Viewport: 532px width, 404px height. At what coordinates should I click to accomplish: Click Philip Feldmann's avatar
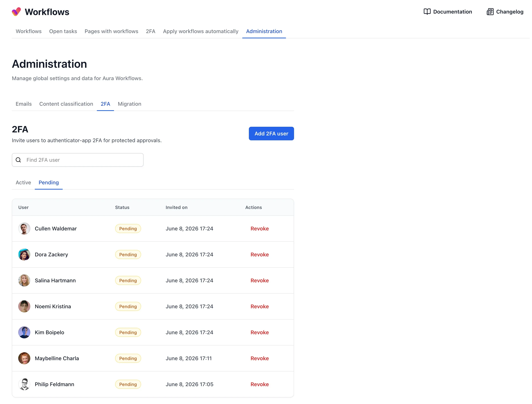tap(24, 384)
